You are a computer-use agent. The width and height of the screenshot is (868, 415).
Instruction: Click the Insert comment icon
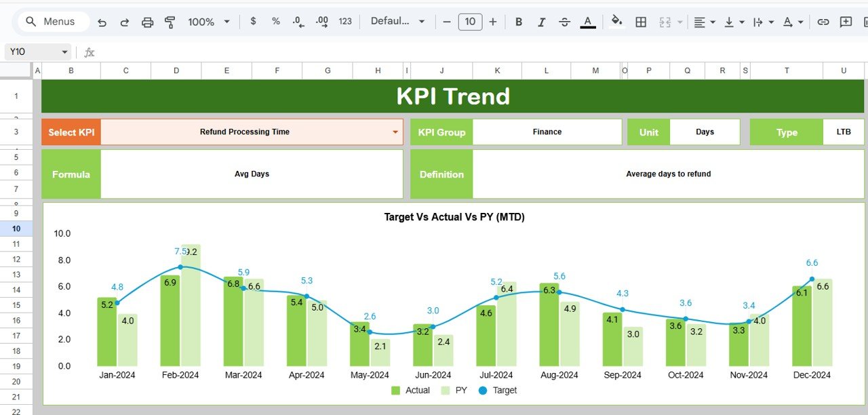845,22
